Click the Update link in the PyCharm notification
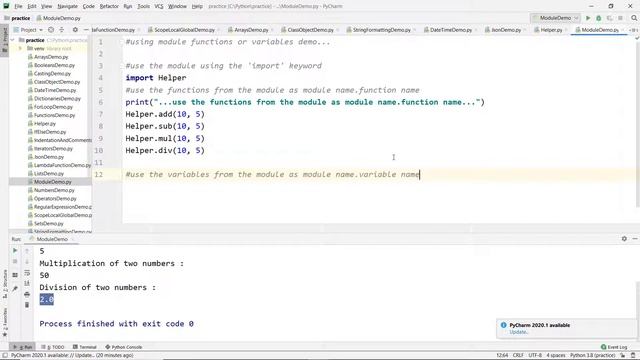 coord(518,332)
